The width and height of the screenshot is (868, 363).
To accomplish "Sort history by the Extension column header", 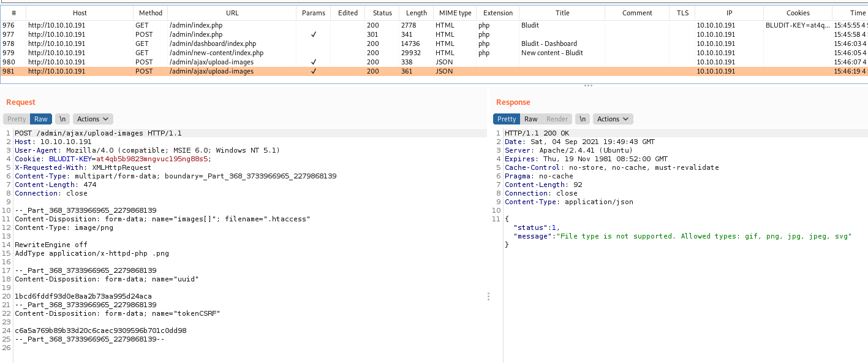I will tap(498, 13).
